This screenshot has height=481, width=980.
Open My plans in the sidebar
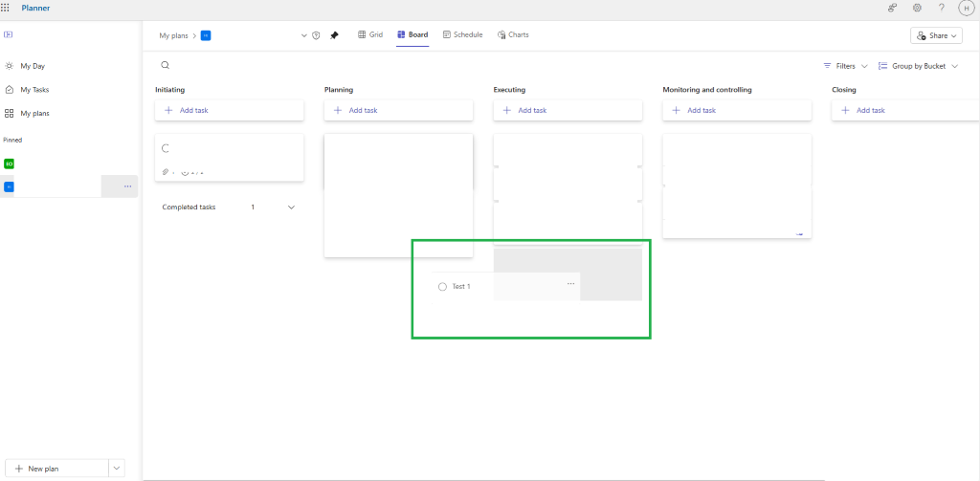click(x=35, y=113)
